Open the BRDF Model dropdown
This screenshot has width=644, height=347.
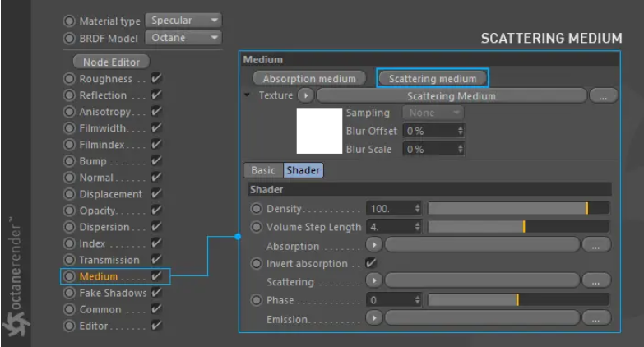click(x=183, y=38)
